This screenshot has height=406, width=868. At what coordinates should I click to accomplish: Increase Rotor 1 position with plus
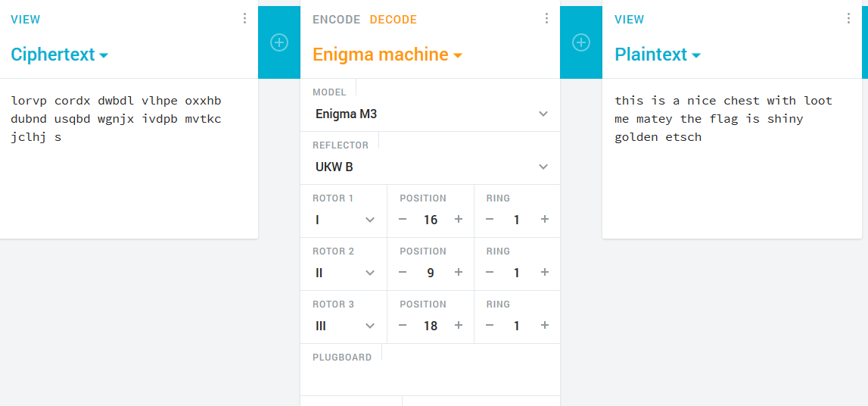[459, 220]
